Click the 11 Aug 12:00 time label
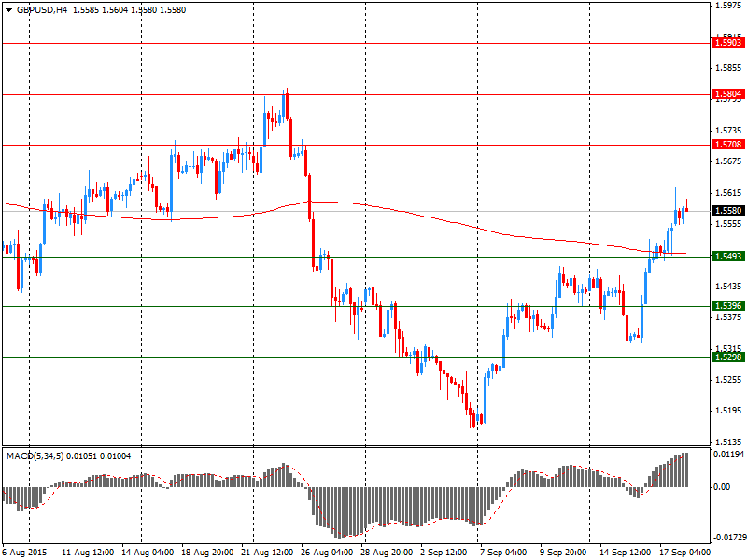Screen dimensions: 747x560 (x=88, y=553)
